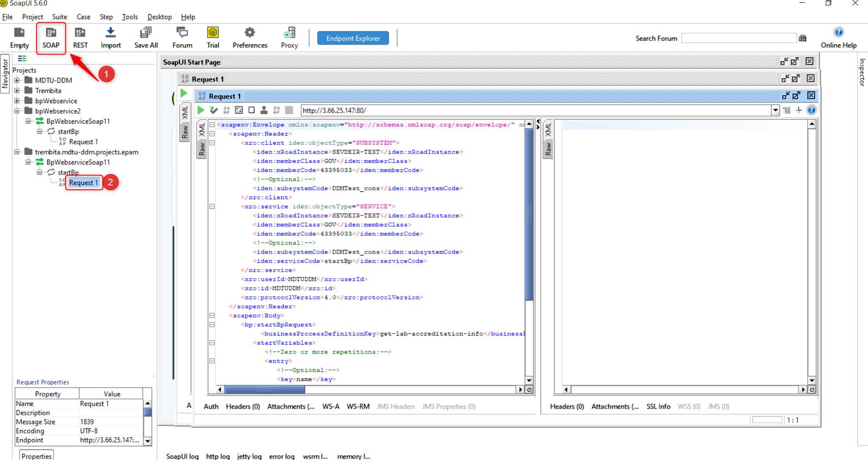Click the green play arrow left of Request 1 title

[x=184, y=93]
